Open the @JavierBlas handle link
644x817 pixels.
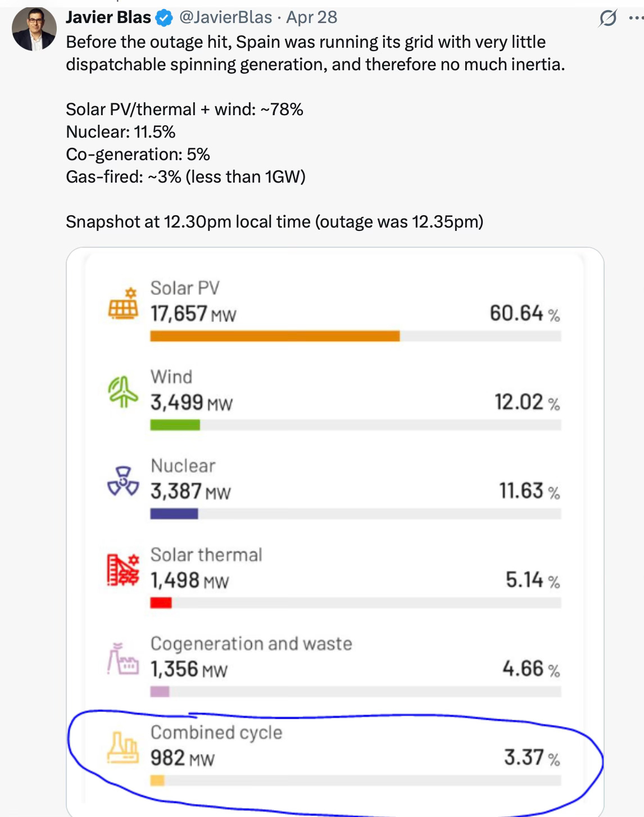[225, 17]
